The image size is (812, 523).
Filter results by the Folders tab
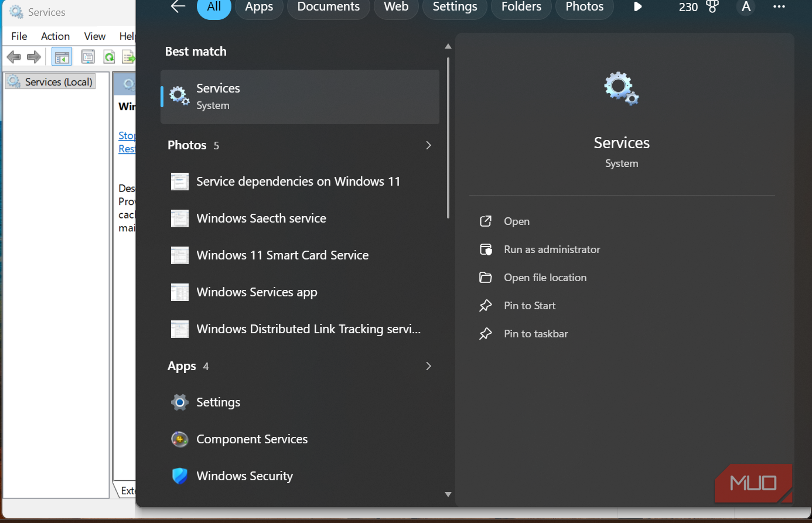pyautogui.click(x=521, y=7)
